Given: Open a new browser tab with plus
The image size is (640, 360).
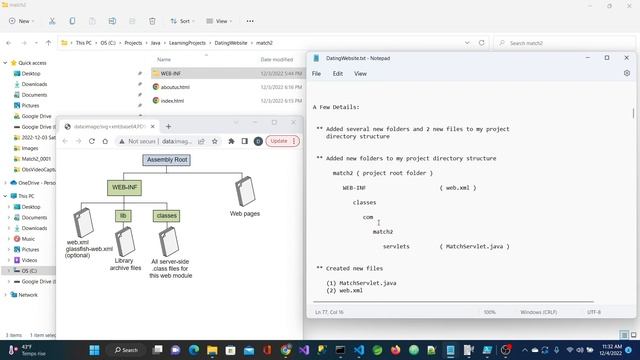Looking at the screenshot, I should point(168,127).
